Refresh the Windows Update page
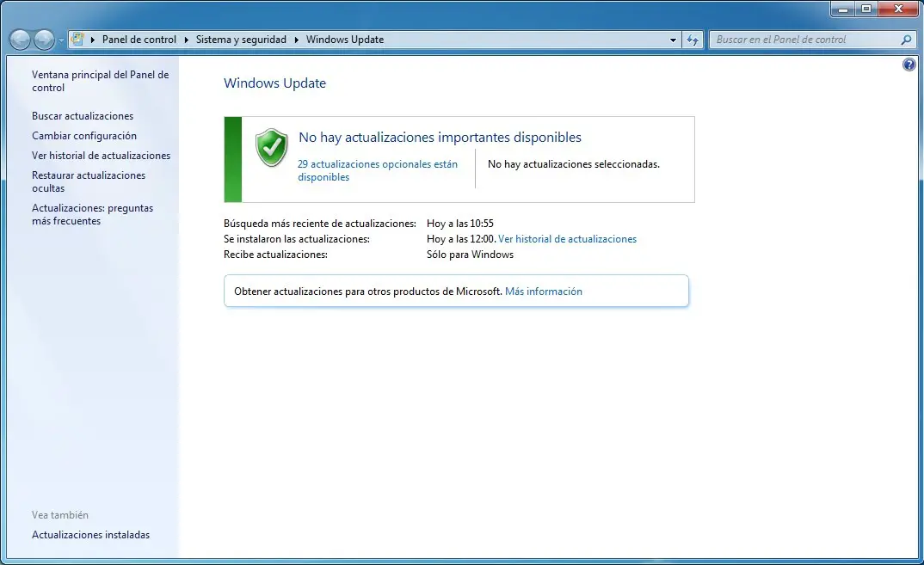The width and height of the screenshot is (924, 565). [693, 40]
